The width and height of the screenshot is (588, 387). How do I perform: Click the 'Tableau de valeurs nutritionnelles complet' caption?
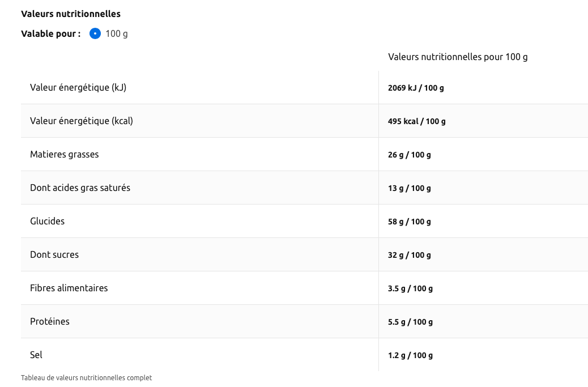point(87,377)
